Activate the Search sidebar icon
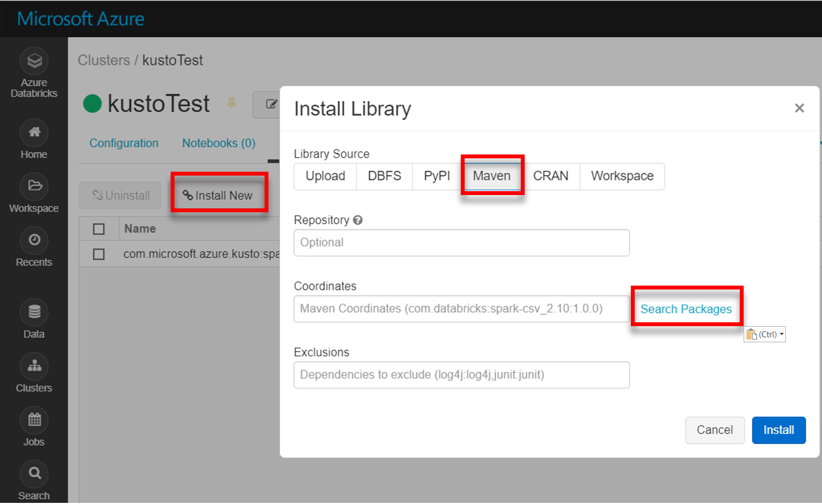The image size is (822, 504). pos(34,472)
